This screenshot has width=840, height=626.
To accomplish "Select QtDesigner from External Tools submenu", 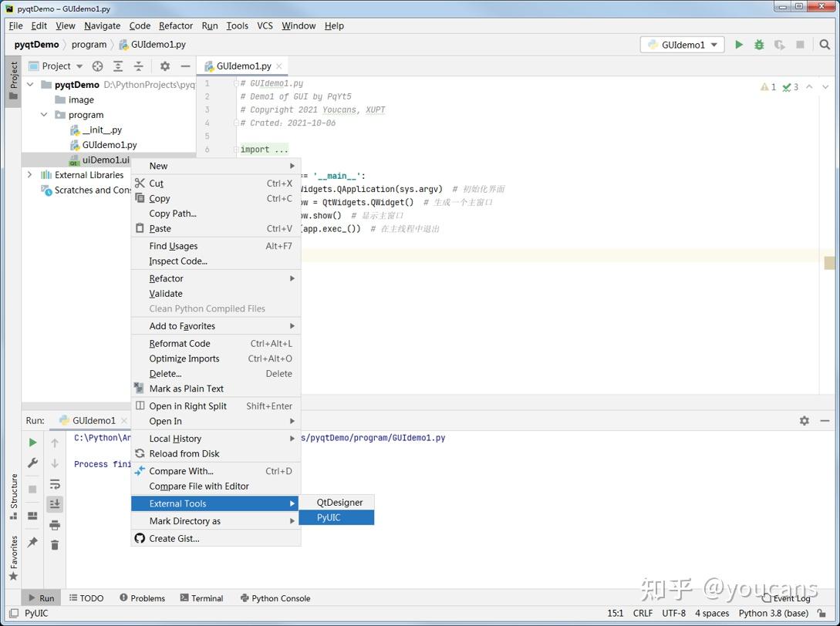I will point(339,502).
